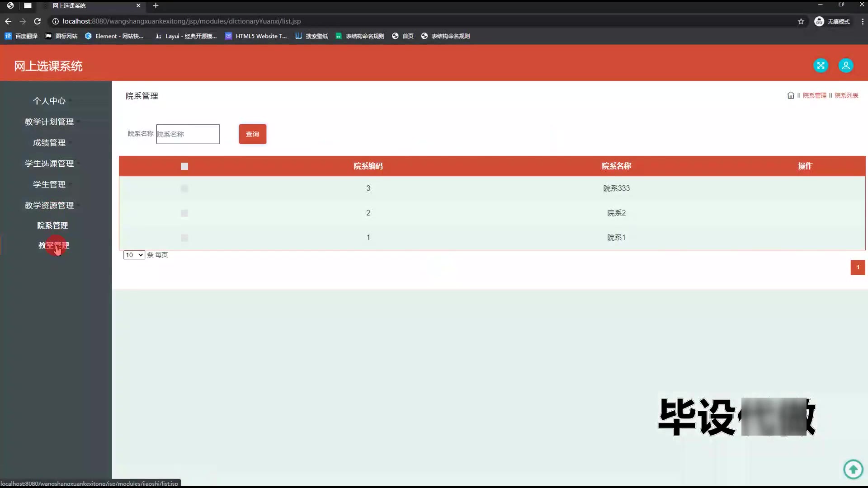868x488 pixels.
Task: Click the 操作 column header
Action: (x=805, y=166)
